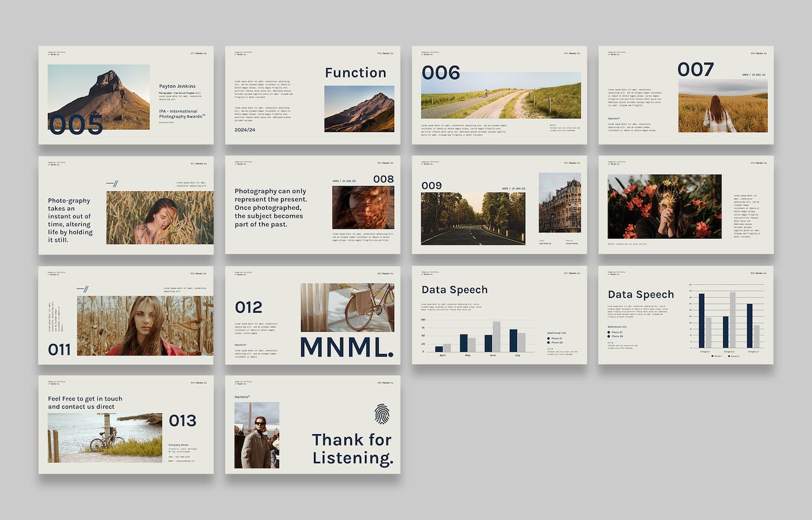Click the June bars in the Data Speech chart

(x=493, y=338)
